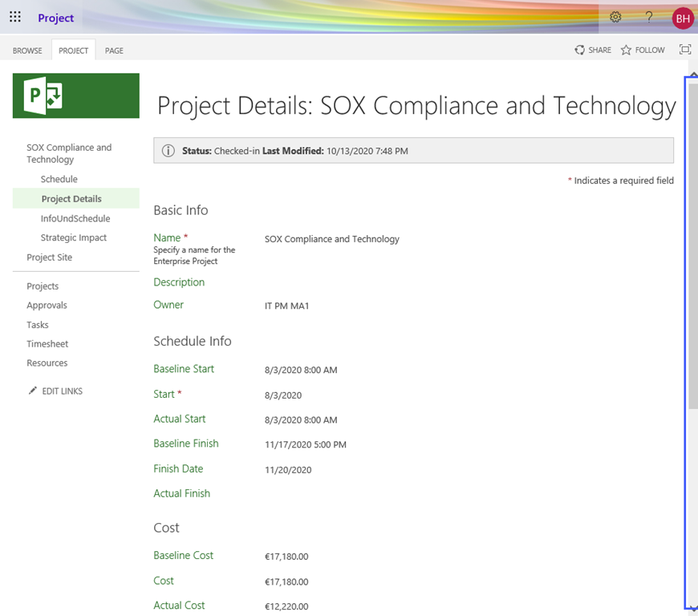The width and height of the screenshot is (698, 616).
Task: Click the status info circle icon
Action: coord(168,150)
